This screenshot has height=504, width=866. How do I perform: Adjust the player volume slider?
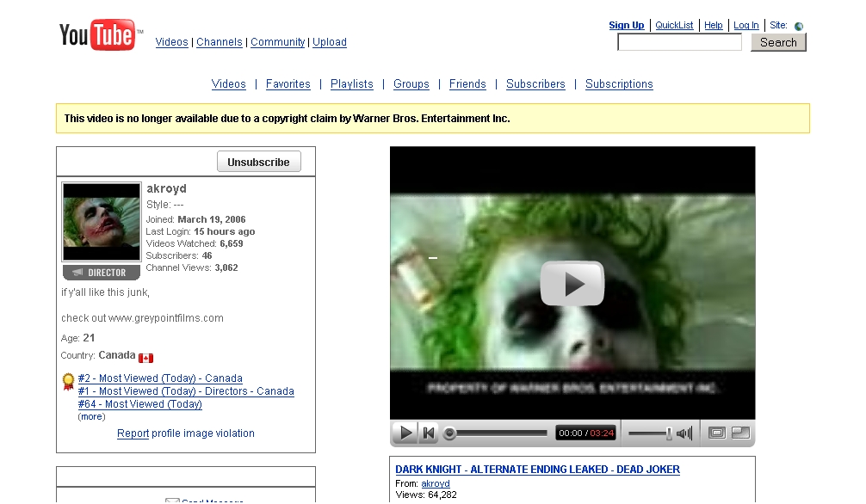649,433
